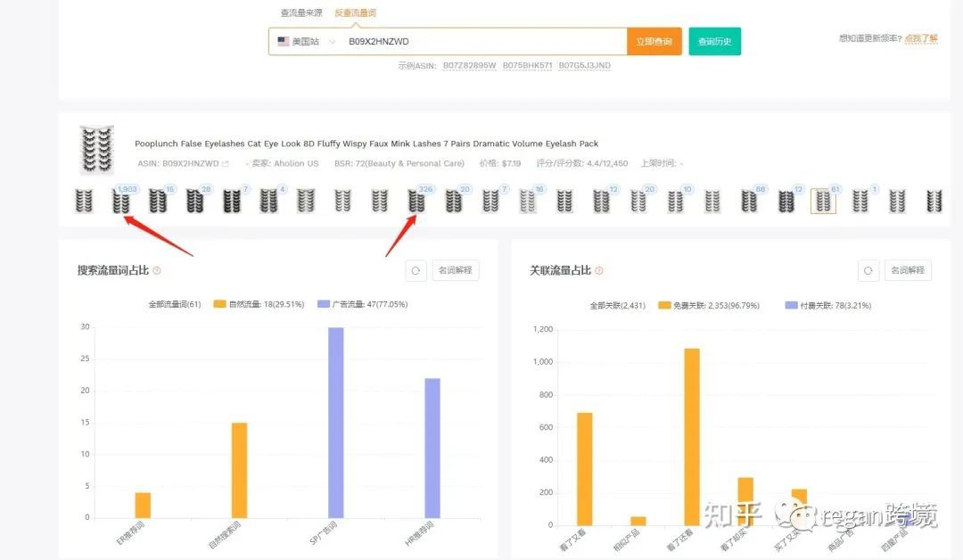Use example ASIN B07Z82895W

(470, 65)
